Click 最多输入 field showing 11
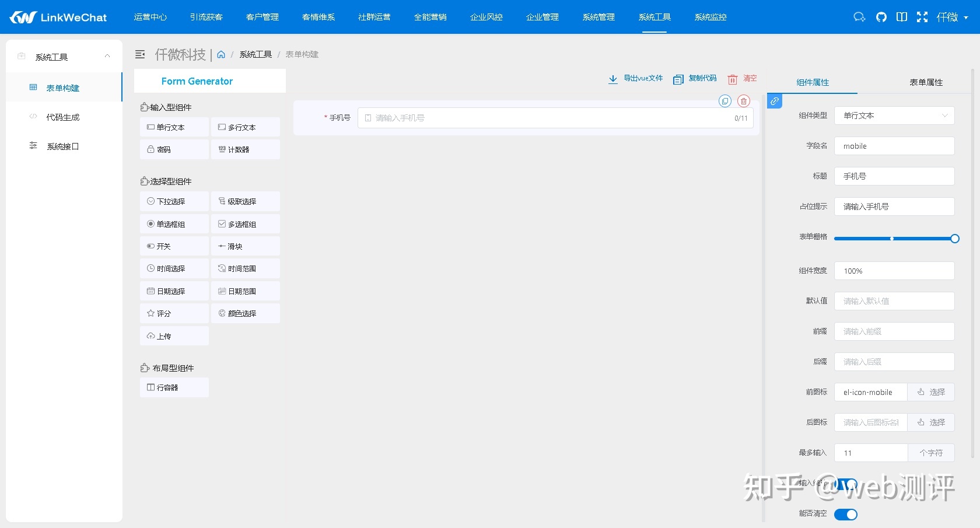 [871, 453]
